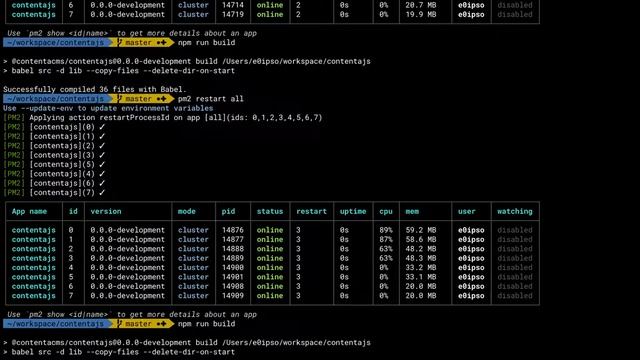Click 'disabled' watching value in pid 14888 row

[515, 249]
